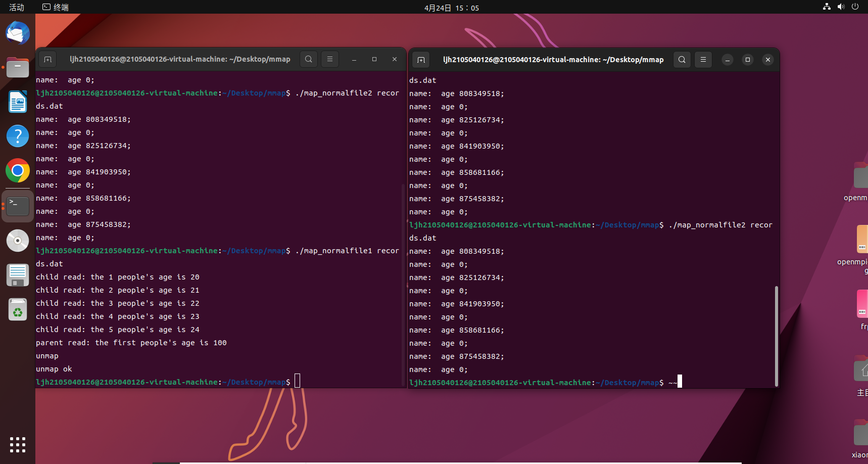Close the left terminal window
This screenshot has width=868, height=464.
pos(395,59)
